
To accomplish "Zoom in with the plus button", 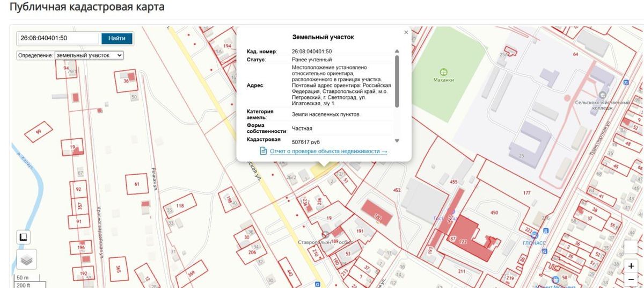I will (x=631, y=265).
